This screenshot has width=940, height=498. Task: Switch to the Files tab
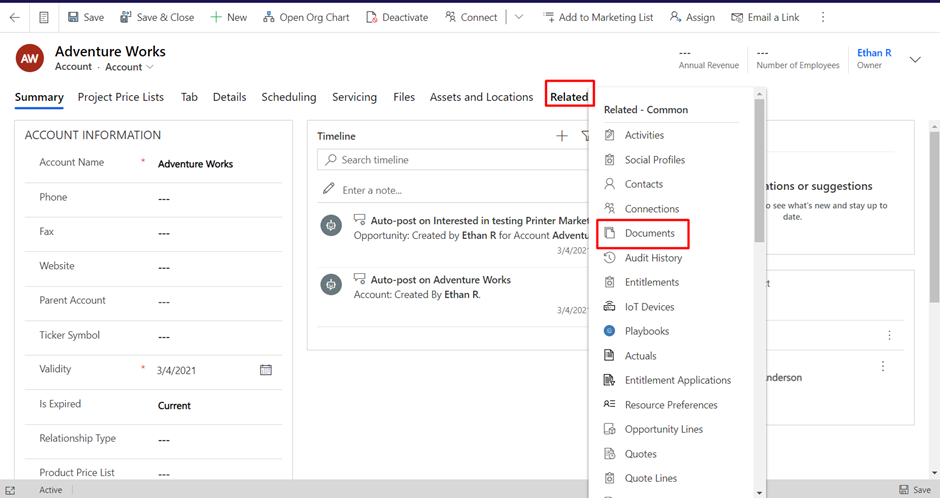point(403,97)
